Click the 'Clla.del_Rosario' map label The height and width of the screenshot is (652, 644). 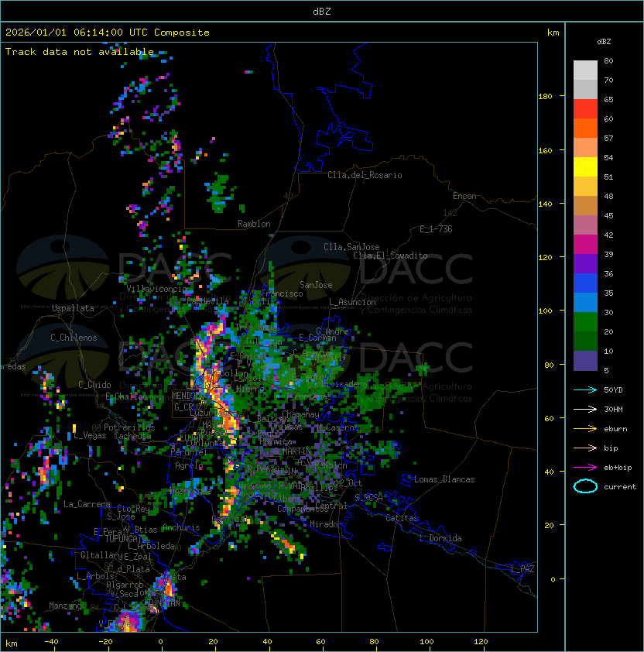tap(365, 175)
